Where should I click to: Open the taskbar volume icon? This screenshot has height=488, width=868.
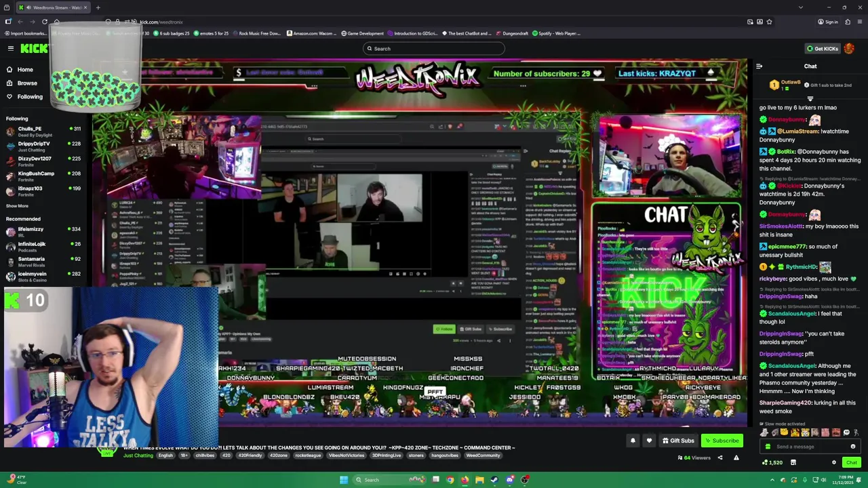pos(823,480)
